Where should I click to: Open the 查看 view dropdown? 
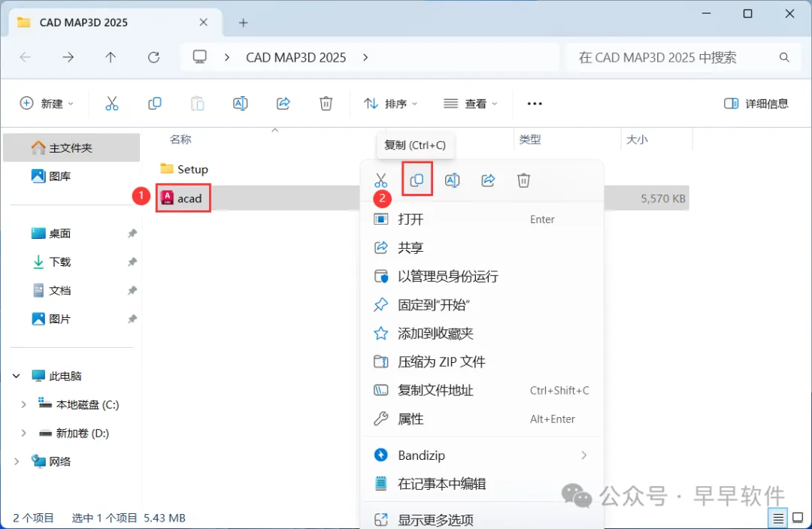click(x=470, y=104)
